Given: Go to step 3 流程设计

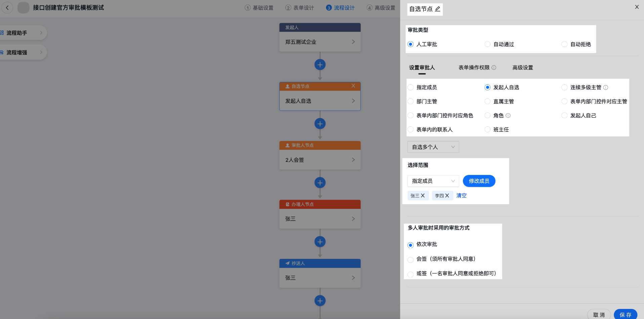Looking at the screenshot, I should [340, 8].
